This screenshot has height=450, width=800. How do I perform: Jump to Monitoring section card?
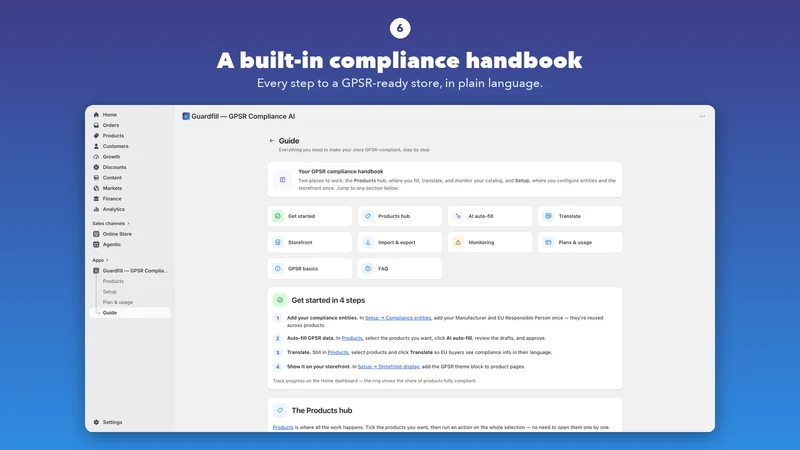click(x=490, y=242)
